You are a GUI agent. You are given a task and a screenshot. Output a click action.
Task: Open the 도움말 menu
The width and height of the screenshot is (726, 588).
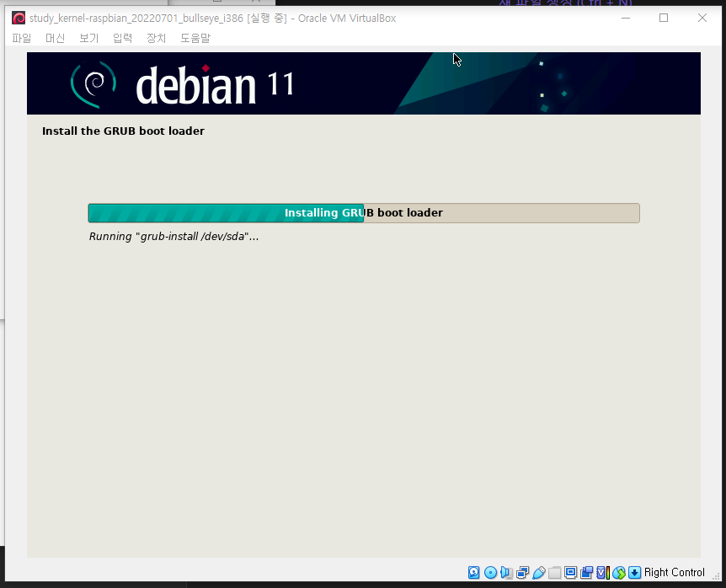tap(195, 38)
